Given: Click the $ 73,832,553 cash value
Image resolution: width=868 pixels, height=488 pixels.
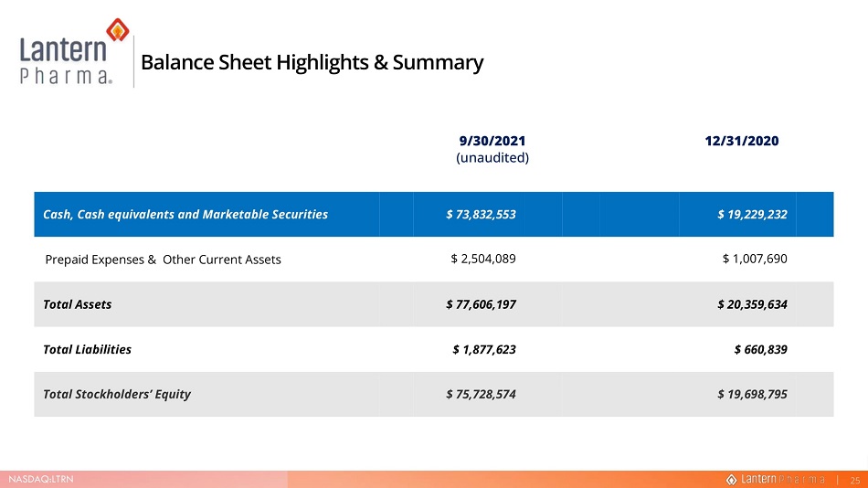Looking at the screenshot, I should (481, 215).
